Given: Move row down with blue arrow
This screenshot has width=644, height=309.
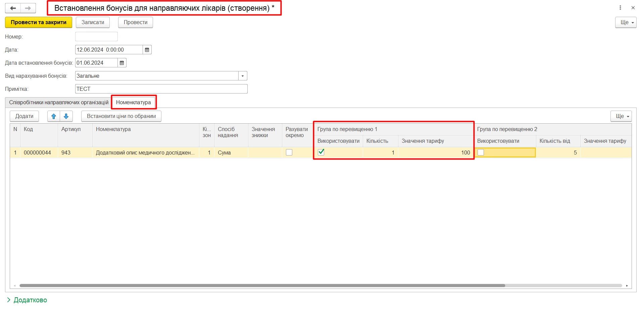Looking at the screenshot, I should pos(66,116).
